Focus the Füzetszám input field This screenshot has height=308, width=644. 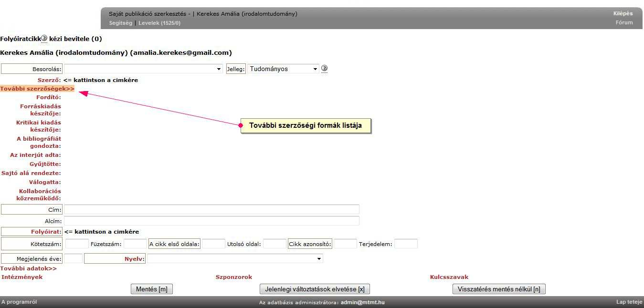pos(135,244)
